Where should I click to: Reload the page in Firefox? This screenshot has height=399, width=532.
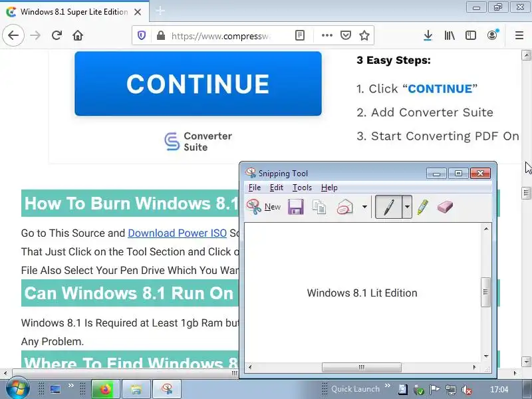(x=57, y=35)
